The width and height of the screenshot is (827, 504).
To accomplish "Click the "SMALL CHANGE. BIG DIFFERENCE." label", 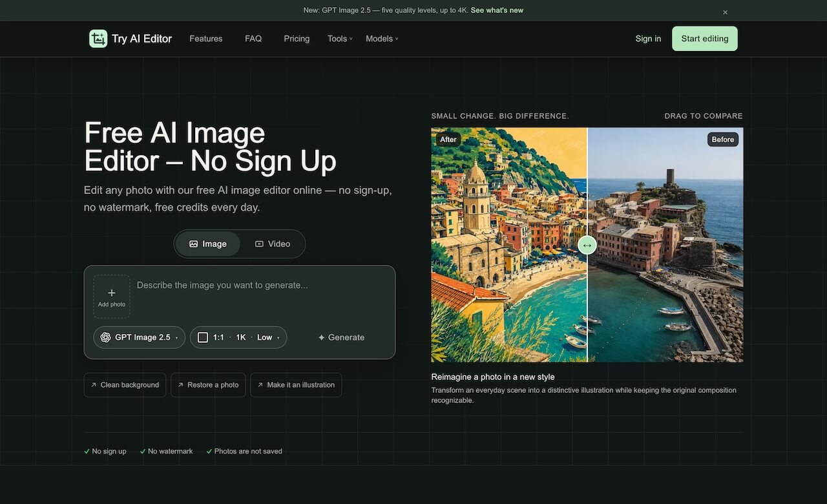I will (500, 116).
